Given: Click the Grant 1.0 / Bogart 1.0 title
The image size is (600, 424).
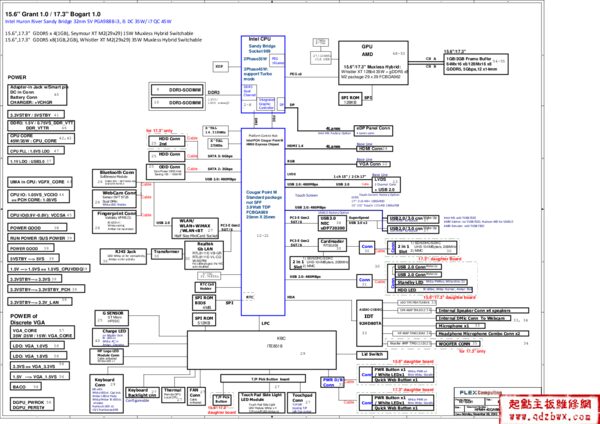Looking at the screenshot, I should point(53,14).
